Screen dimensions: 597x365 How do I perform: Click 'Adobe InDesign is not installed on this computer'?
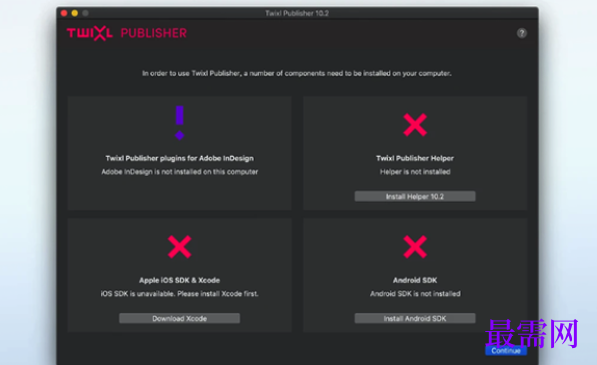(180, 172)
